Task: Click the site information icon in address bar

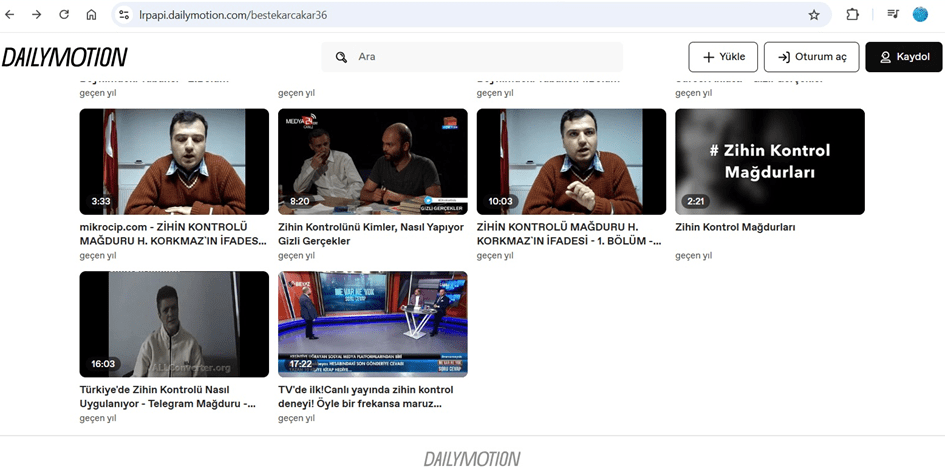Action: click(x=124, y=15)
